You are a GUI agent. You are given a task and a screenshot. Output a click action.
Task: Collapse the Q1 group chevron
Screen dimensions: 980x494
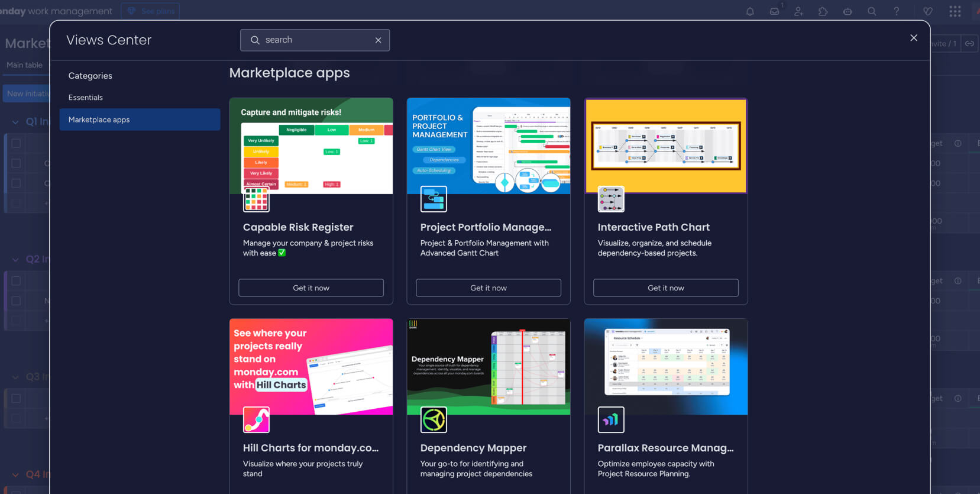(15, 122)
